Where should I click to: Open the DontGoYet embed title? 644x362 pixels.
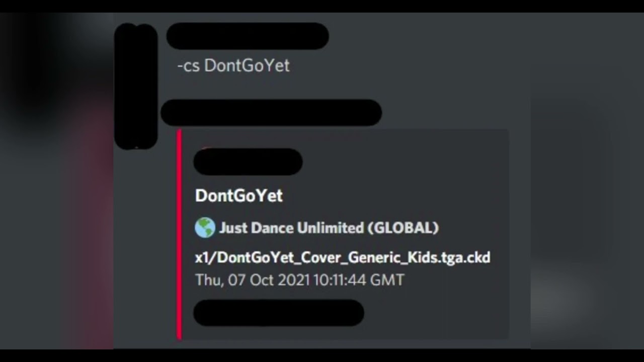239,196
